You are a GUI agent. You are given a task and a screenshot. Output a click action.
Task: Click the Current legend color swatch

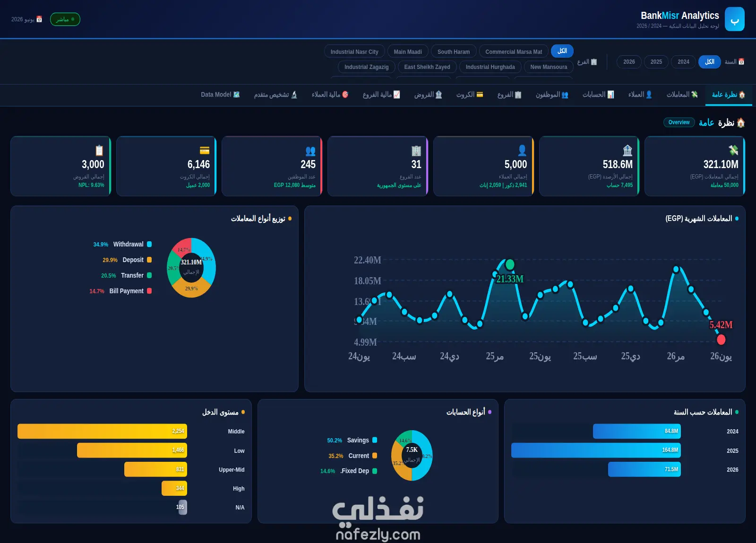tap(375, 456)
